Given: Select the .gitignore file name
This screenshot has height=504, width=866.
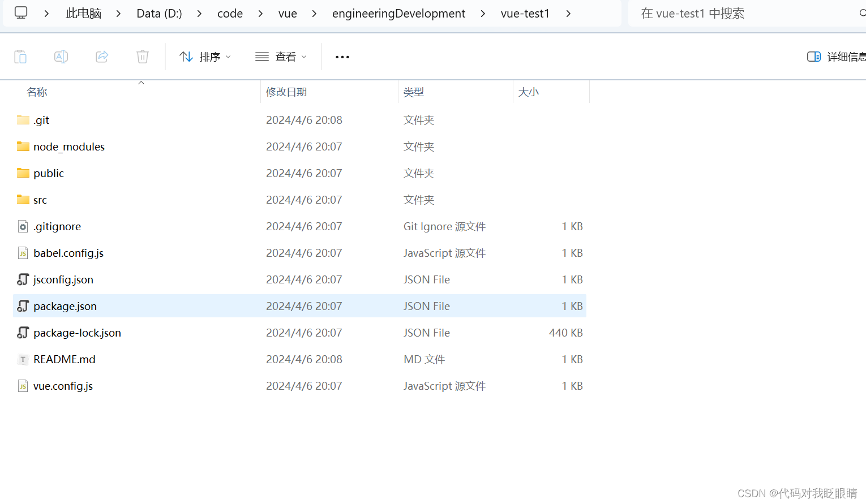Looking at the screenshot, I should [x=57, y=226].
